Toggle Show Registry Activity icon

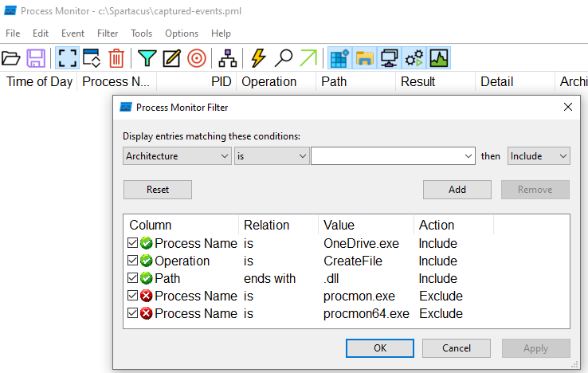(x=339, y=58)
